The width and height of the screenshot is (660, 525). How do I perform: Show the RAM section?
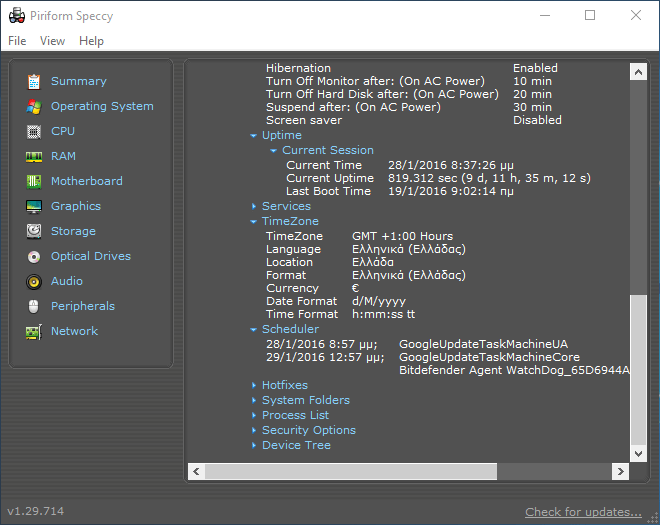pos(63,156)
